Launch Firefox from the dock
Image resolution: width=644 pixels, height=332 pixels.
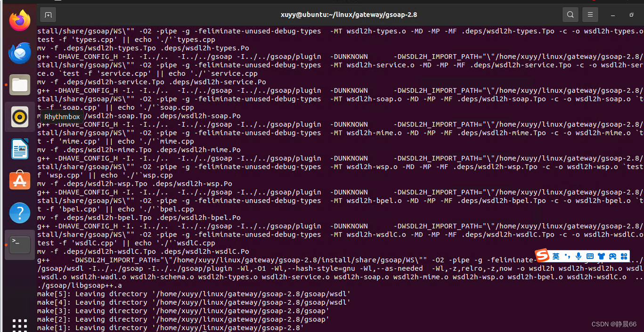pos(19,20)
